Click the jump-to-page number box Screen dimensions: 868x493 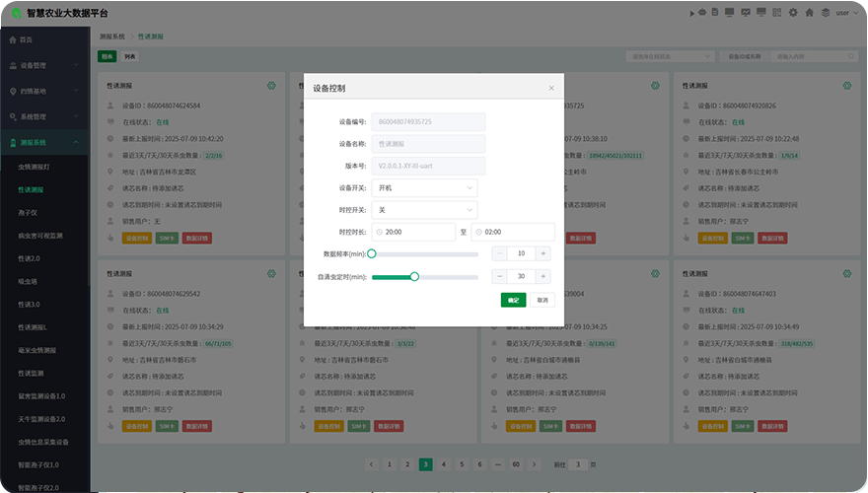pos(578,464)
